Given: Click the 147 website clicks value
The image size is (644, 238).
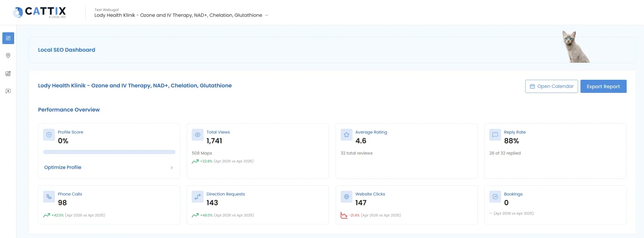Looking at the screenshot, I should click(361, 203).
